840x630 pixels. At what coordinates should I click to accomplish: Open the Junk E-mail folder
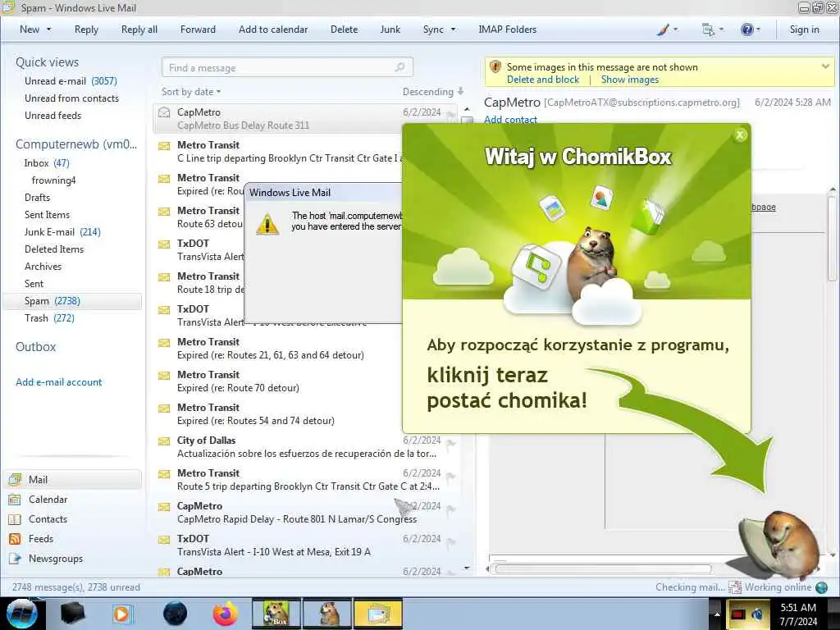[62, 232]
